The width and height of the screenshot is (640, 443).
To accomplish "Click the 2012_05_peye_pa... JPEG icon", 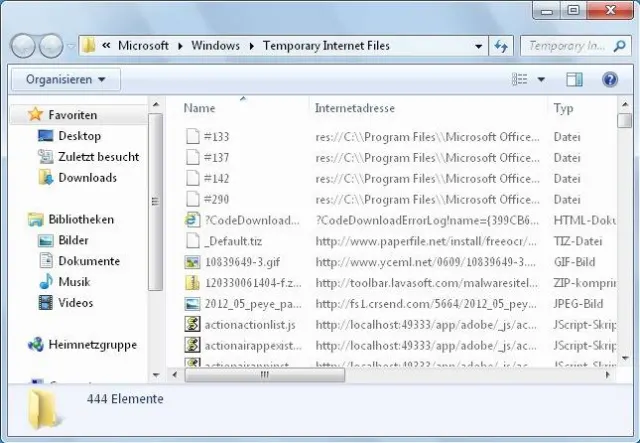I will [x=192, y=304].
